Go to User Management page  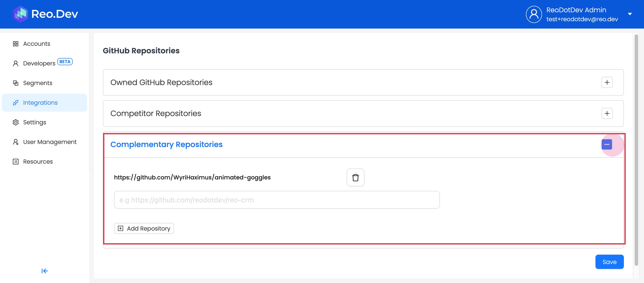click(50, 142)
